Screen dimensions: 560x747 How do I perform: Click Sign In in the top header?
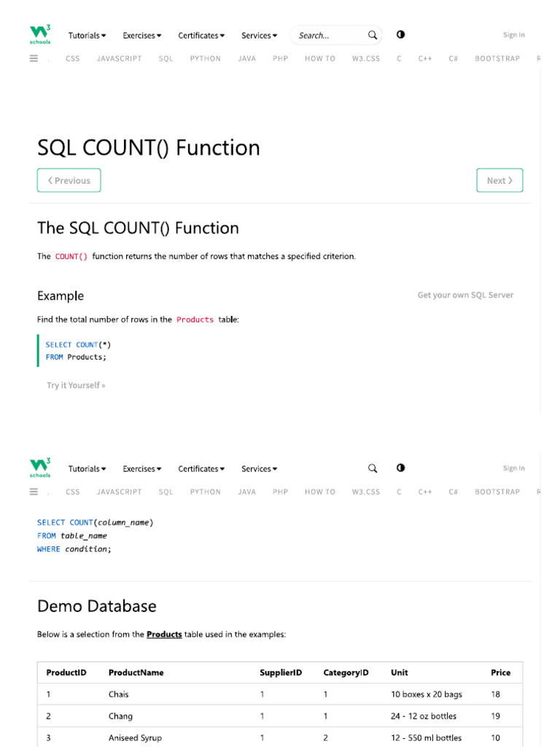coord(513,35)
